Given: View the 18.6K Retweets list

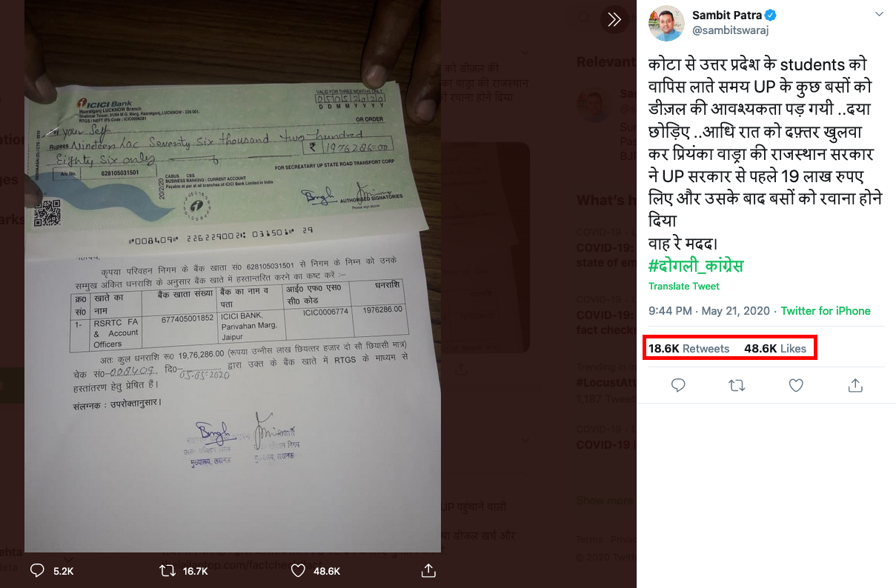Looking at the screenshot, I should [x=689, y=348].
